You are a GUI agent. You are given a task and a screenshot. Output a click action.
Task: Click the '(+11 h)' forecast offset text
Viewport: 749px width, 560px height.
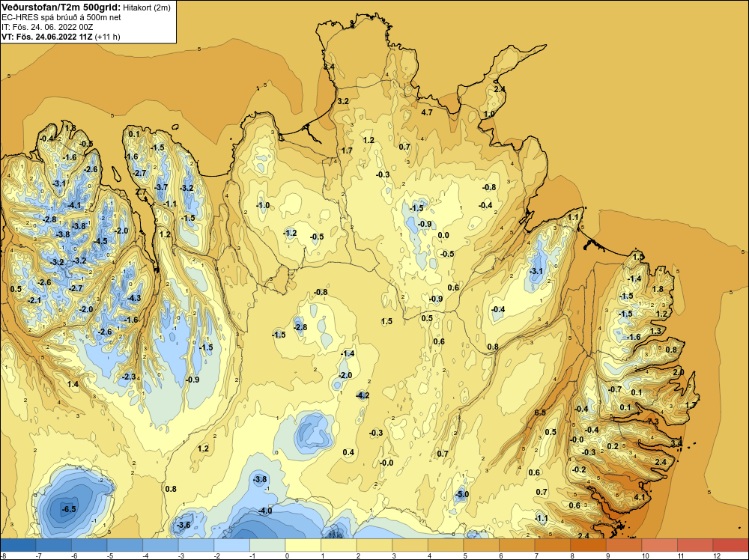pos(107,36)
